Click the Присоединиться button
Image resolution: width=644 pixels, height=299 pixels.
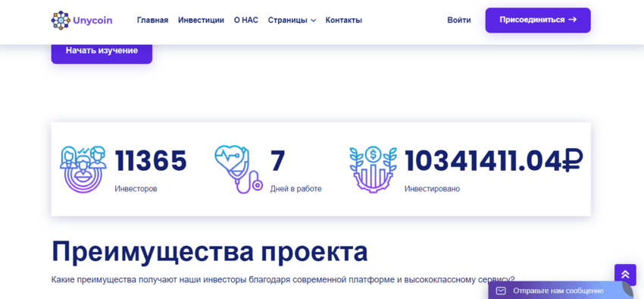[x=538, y=20]
